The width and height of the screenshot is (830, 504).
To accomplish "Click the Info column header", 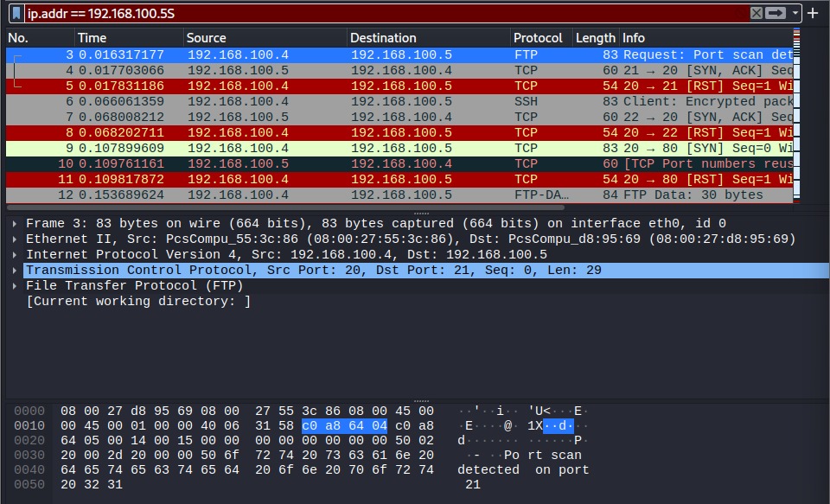I will [x=706, y=38].
